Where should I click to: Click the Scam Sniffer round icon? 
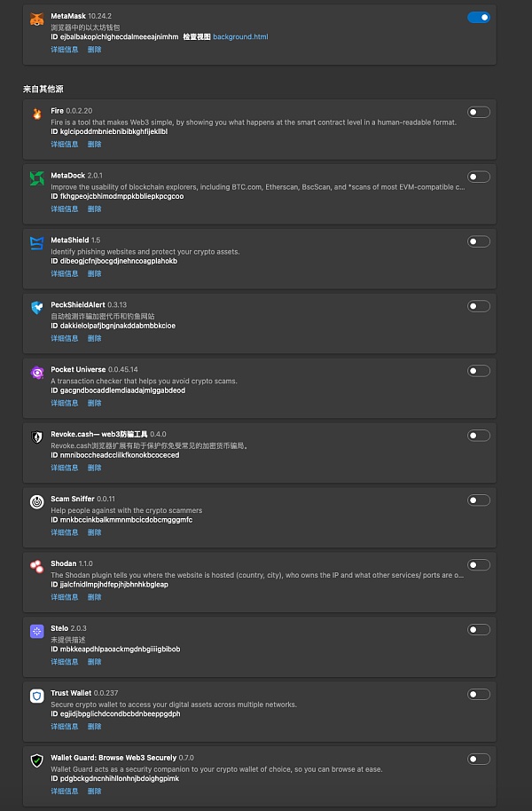point(36,501)
